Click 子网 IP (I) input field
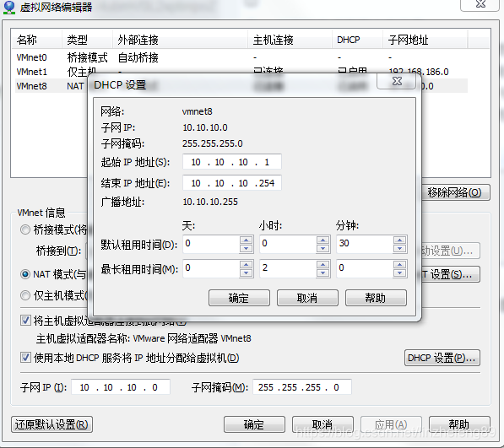This screenshot has width=504, height=448. [x=121, y=387]
